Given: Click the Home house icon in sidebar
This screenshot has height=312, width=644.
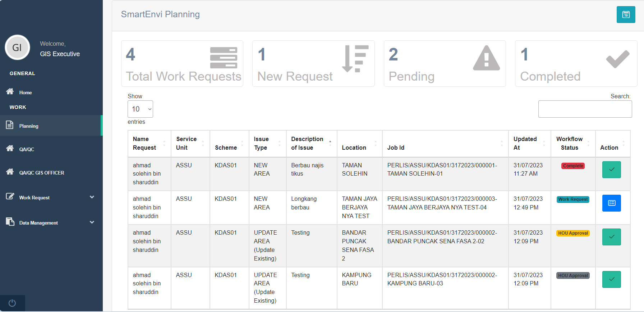Looking at the screenshot, I should tap(10, 91).
